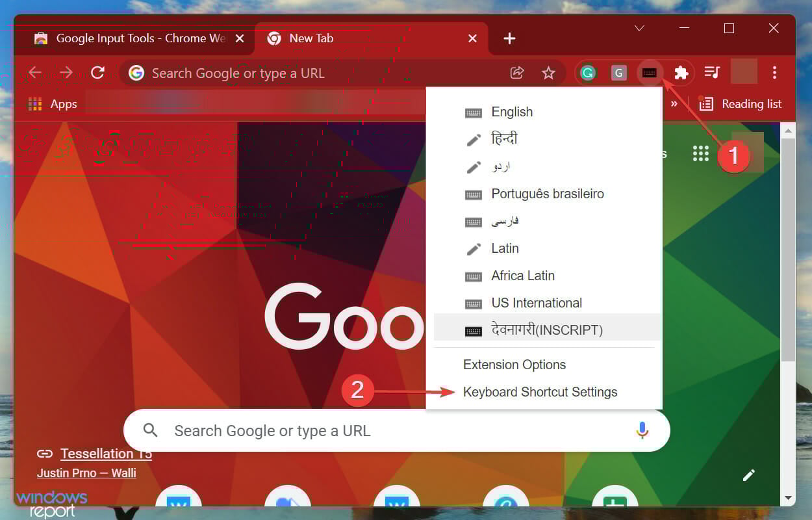812x520 pixels.
Task: Click the grey G extension icon
Action: coord(619,73)
